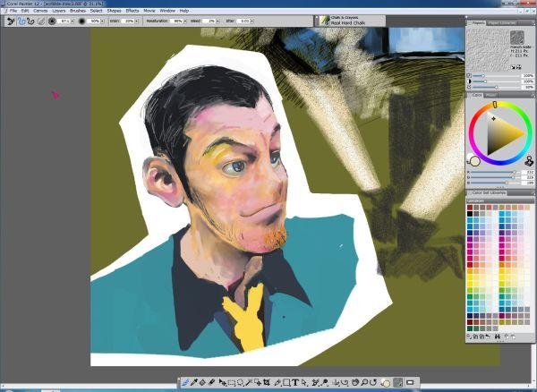
Task: Choose the Crop tool
Action: (x=265, y=382)
